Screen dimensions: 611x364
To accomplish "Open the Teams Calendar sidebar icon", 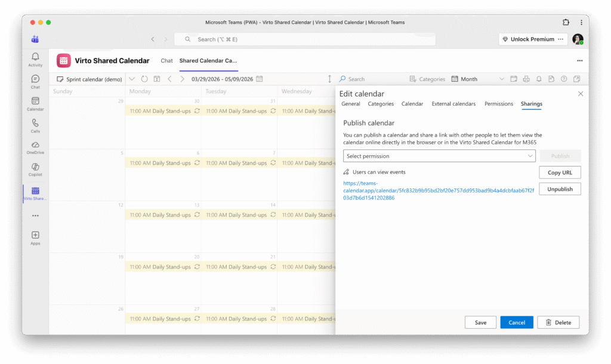I will click(x=35, y=104).
